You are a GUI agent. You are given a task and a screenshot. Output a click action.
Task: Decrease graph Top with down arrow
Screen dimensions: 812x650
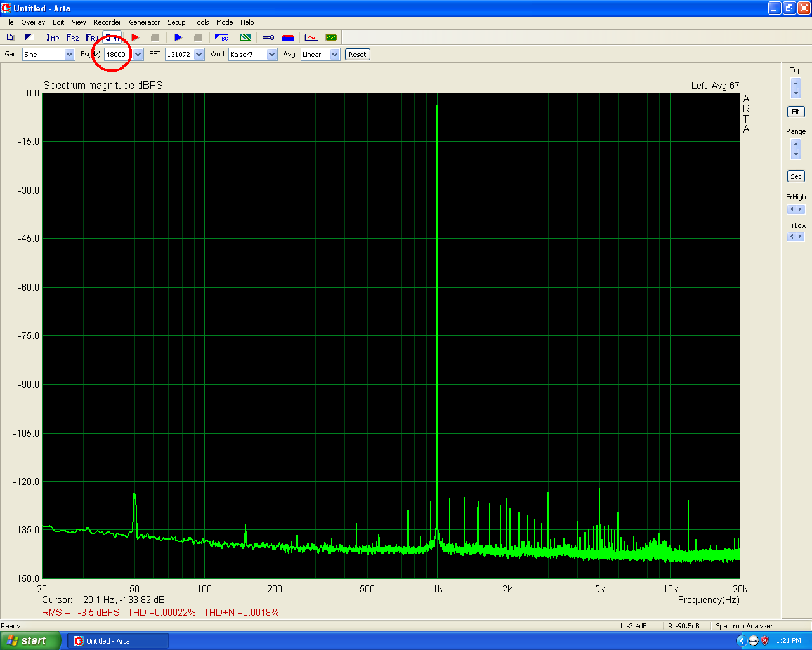(x=796, y=93)
